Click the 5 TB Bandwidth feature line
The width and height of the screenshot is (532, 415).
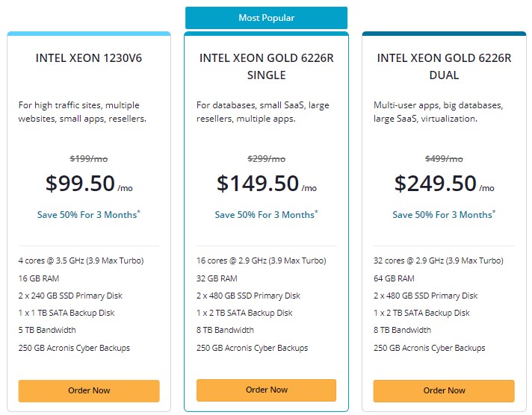tap(47, 330)
